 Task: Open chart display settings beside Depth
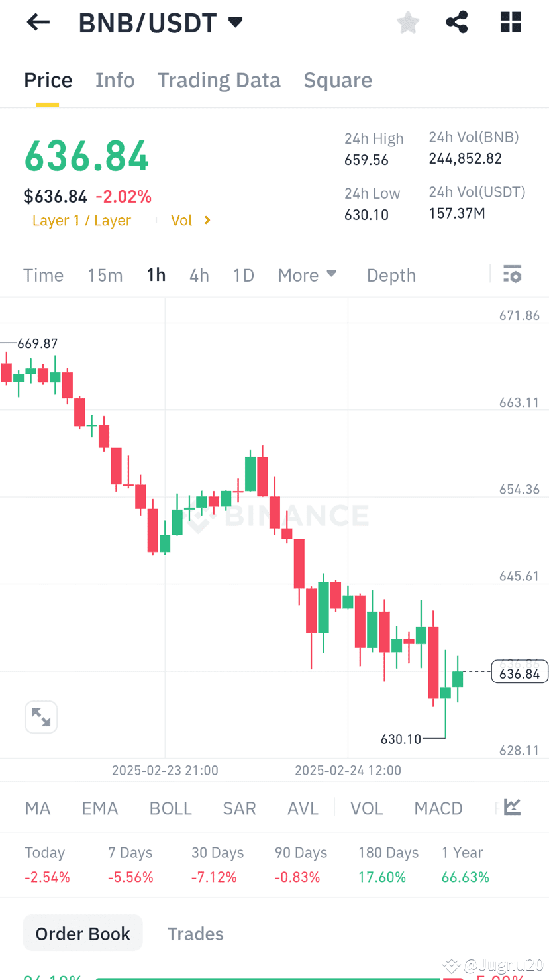[512, 274]
